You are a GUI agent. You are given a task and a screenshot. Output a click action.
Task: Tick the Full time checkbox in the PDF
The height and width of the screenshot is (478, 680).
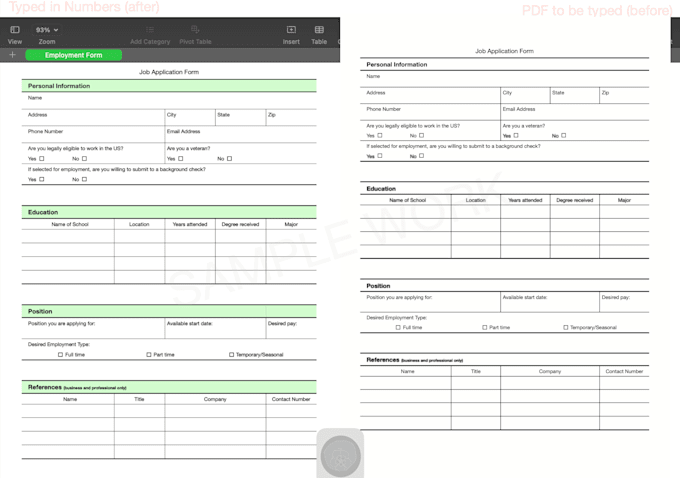[x=398, y=327]
